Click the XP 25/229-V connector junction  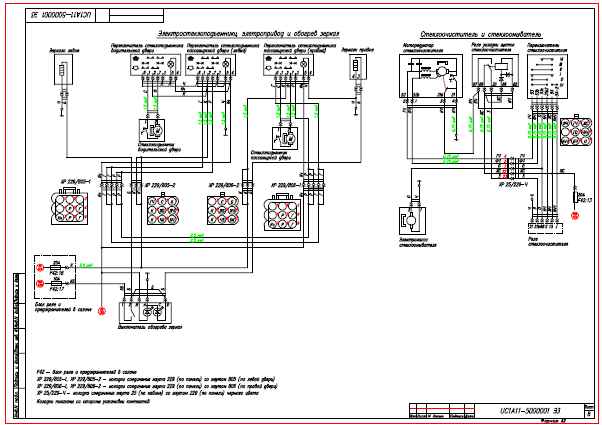tap(511, 167)
